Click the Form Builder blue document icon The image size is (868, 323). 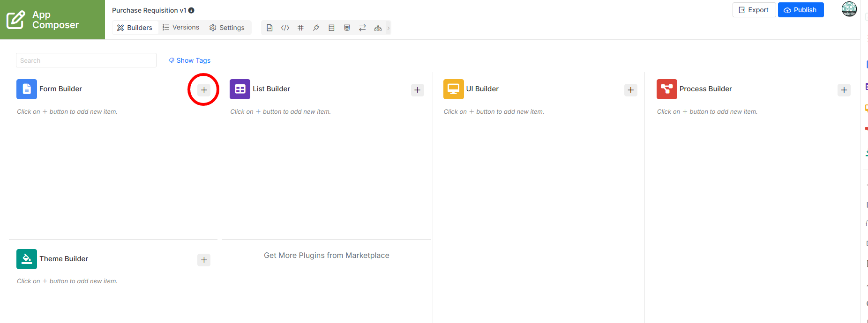27,89
